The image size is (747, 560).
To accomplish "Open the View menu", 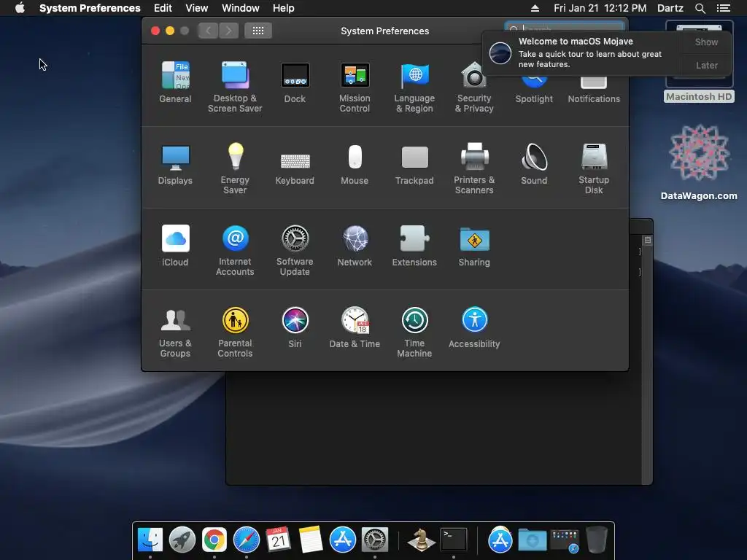I will pyautogui.click(x=196, y=8).
